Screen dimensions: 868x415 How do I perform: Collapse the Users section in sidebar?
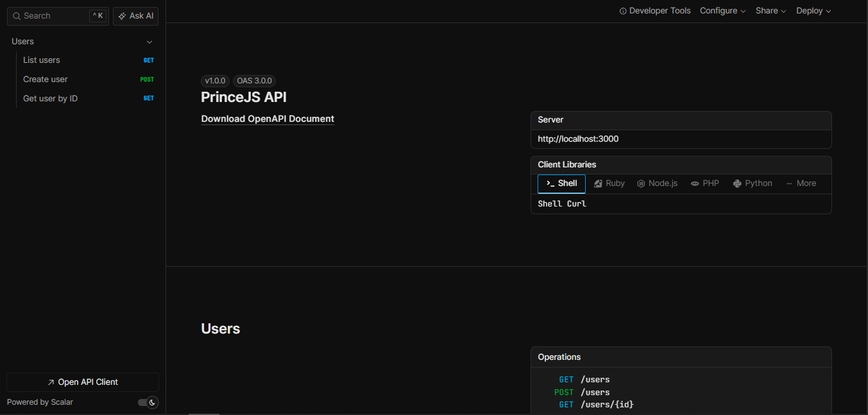149,41
